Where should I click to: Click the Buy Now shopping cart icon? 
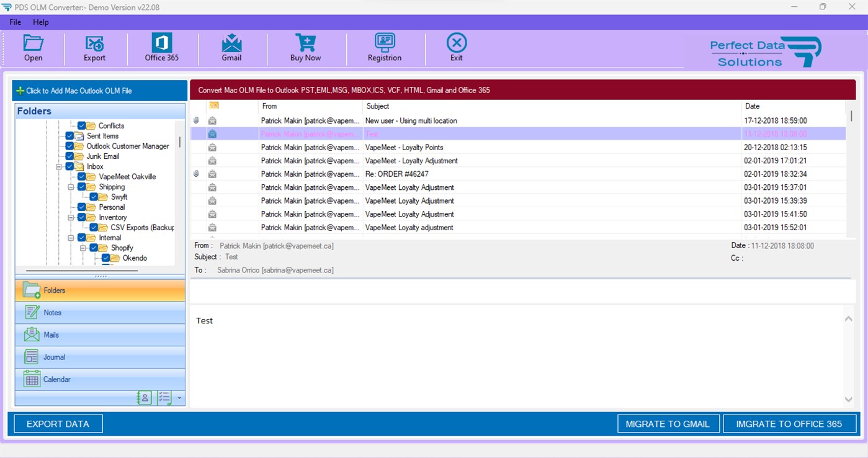point(305,47)
